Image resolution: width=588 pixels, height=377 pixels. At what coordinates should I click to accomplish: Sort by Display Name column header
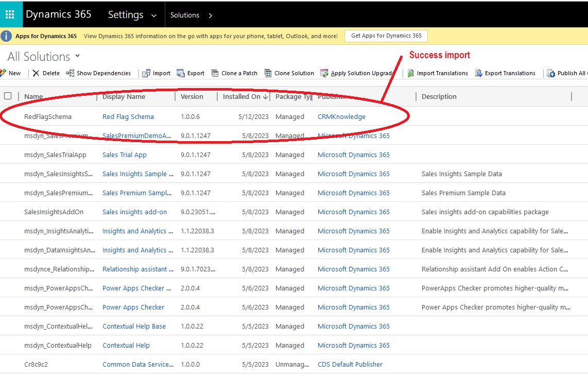(124, 96)
